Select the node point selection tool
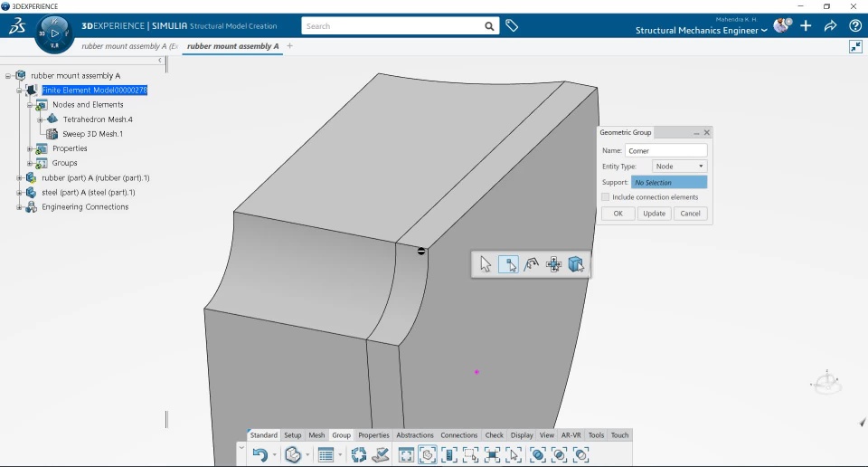This screenshot has width=868, height=467. (x=509, y=264)
